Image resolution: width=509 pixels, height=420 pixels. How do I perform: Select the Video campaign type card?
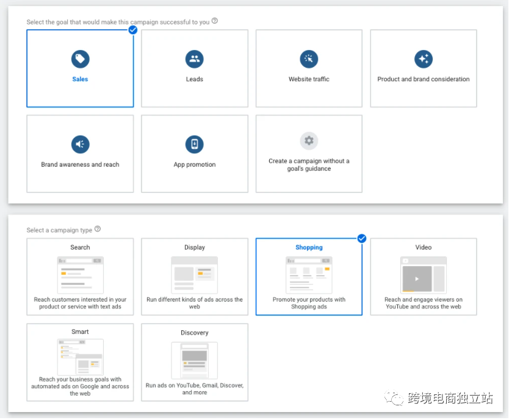click(424, 277)
